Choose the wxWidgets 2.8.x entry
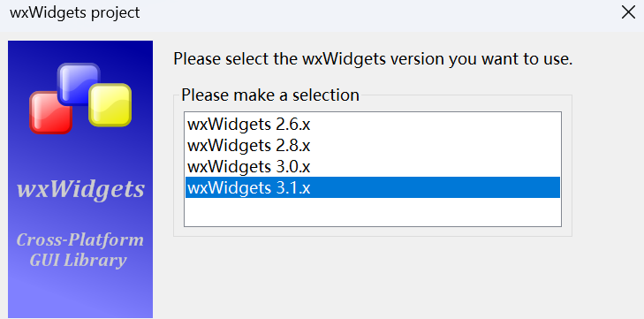Image resolution: width=644 pixels, height=319 pixels. coord(373,145)
